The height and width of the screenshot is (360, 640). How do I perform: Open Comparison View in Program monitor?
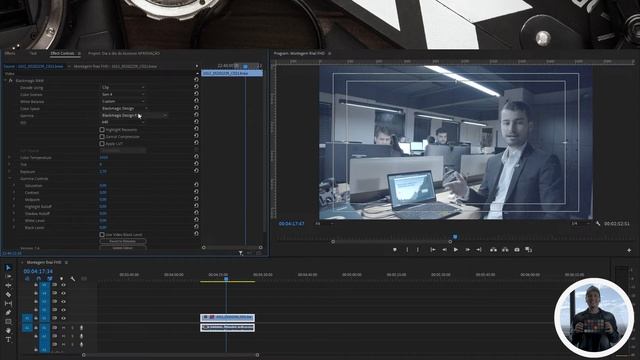[x=528, y=250]
